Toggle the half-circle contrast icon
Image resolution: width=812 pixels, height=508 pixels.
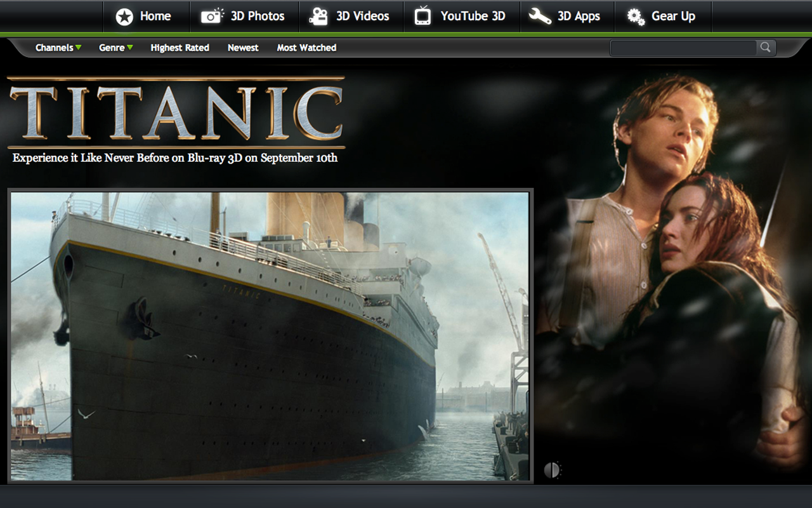pos(552,470)
